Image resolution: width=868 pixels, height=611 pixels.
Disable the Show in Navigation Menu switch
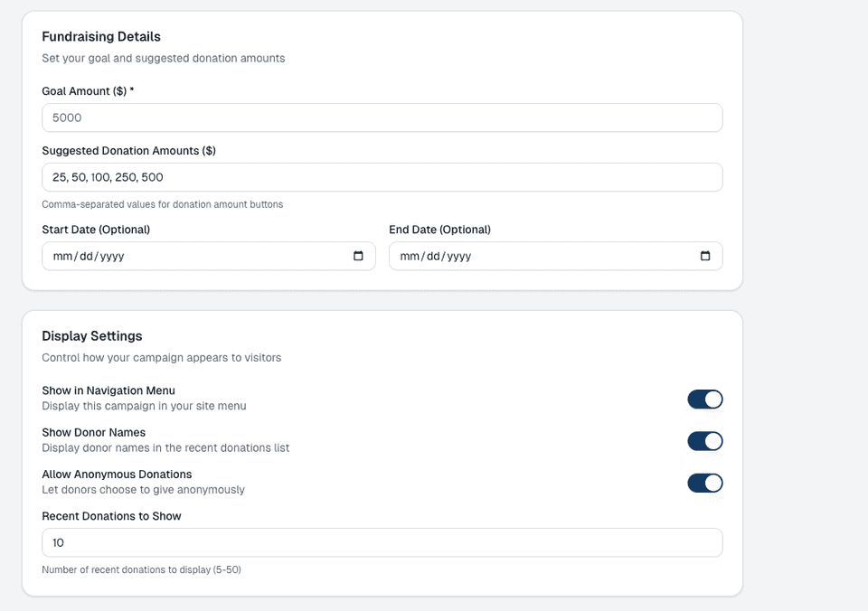pos(704,399)
